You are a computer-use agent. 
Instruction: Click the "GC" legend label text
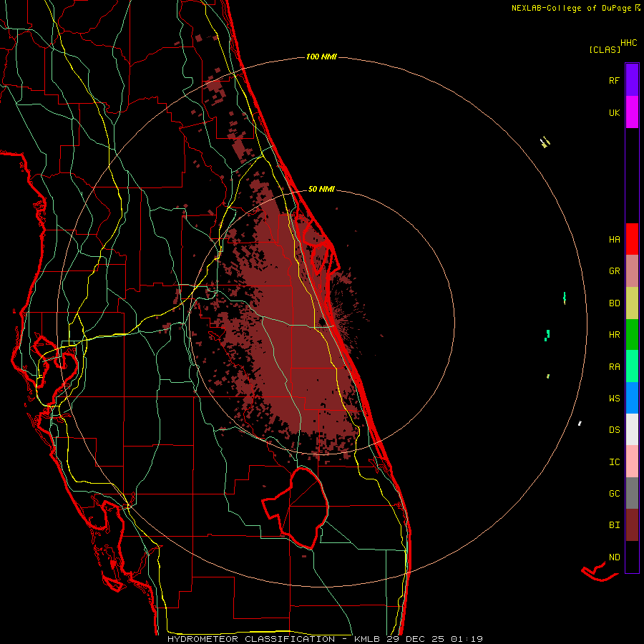click(x=614, y=494)
